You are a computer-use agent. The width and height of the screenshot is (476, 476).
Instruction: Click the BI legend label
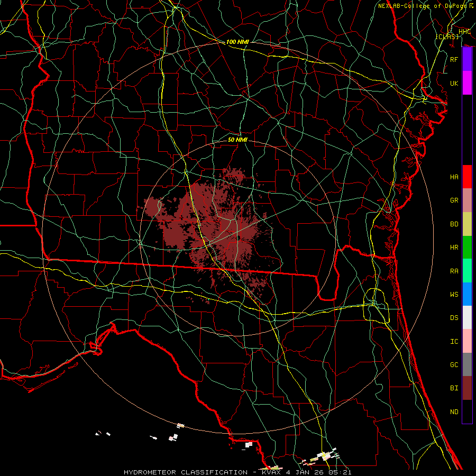[x=454, y=388]
